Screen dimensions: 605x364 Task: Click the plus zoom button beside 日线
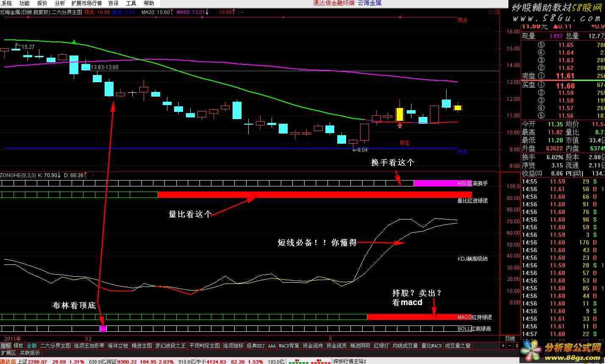point(503,346)
